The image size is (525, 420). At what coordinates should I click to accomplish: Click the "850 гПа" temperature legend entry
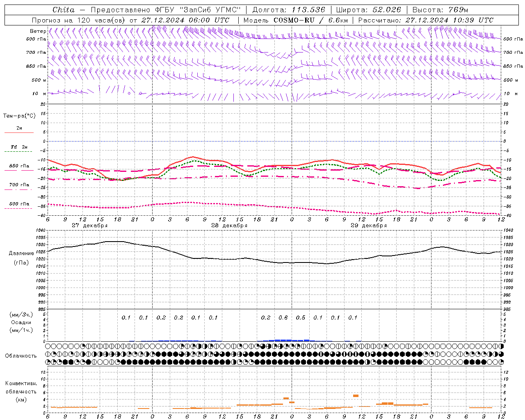19,168
